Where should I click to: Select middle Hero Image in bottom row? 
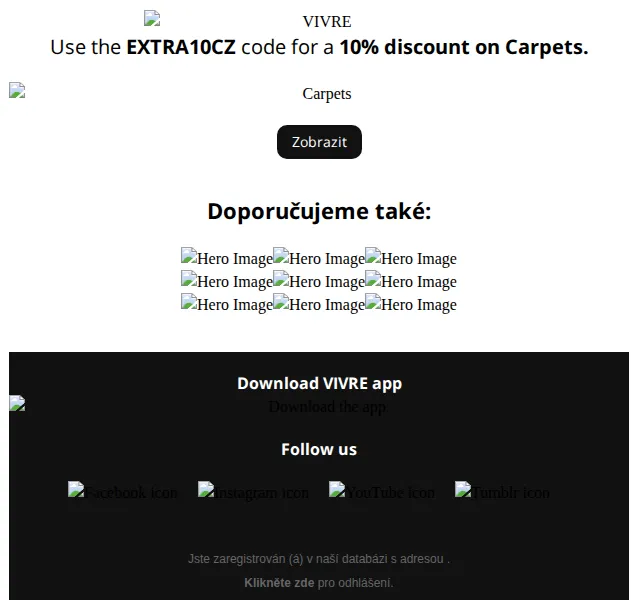pos(319,304)
